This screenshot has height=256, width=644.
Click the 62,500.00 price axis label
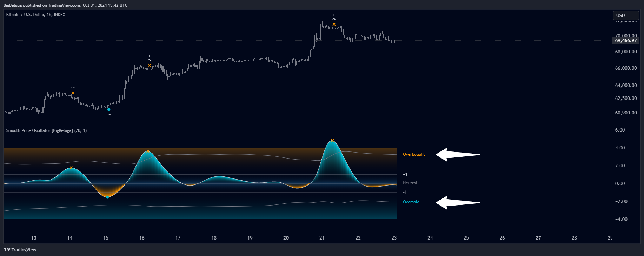point(626,98)
